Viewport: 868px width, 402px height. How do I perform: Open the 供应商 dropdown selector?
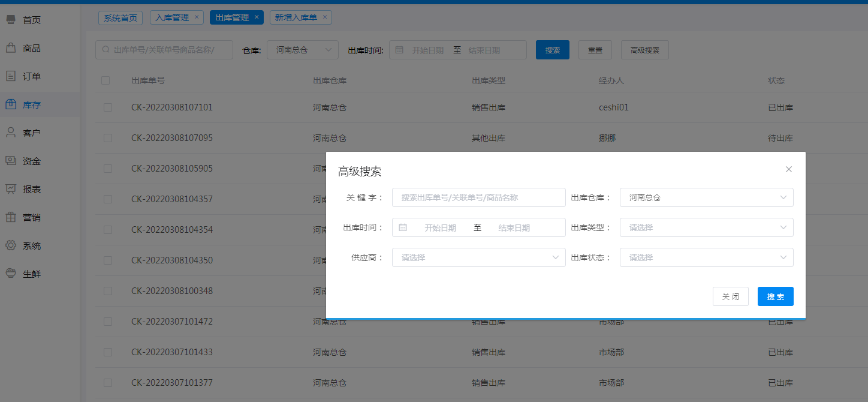tap(478, 257)
